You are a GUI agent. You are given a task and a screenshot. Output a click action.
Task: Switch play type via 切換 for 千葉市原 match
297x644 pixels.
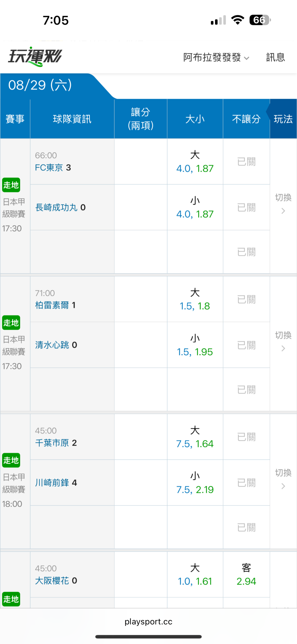(x=283, y=479)
